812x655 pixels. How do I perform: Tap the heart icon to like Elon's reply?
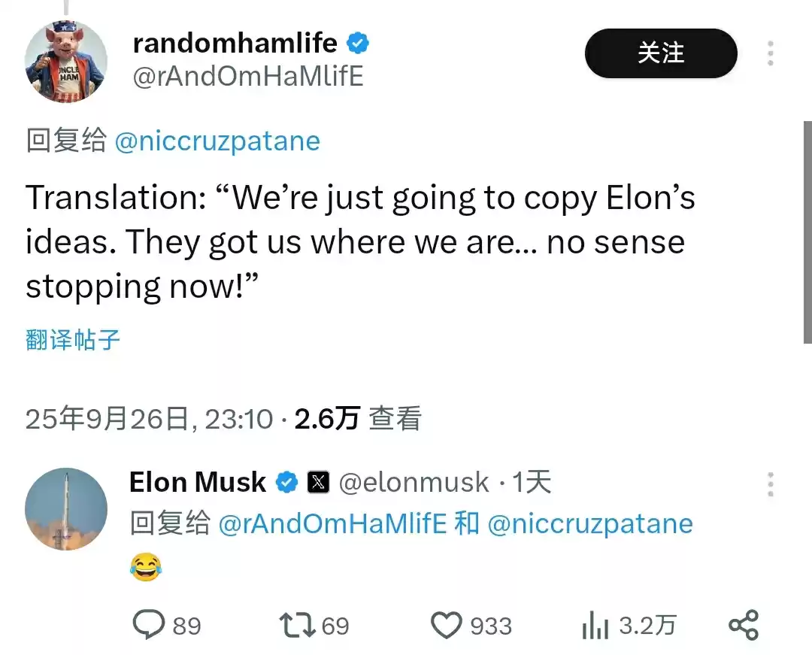[449, 623]
